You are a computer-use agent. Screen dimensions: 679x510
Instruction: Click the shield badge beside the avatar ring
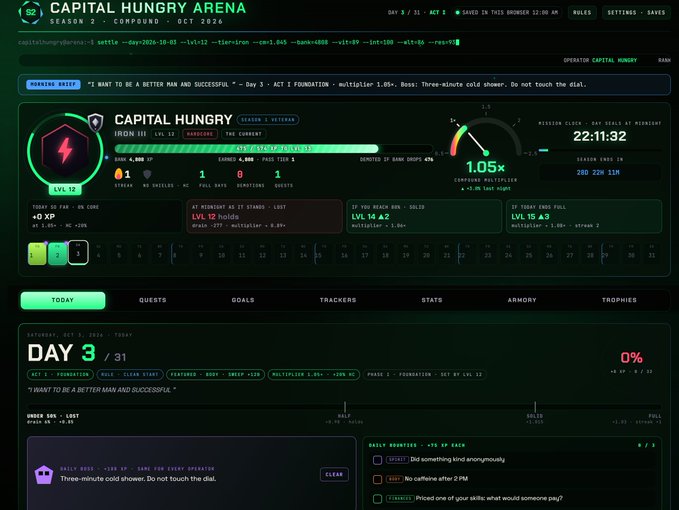pos(95,122)
